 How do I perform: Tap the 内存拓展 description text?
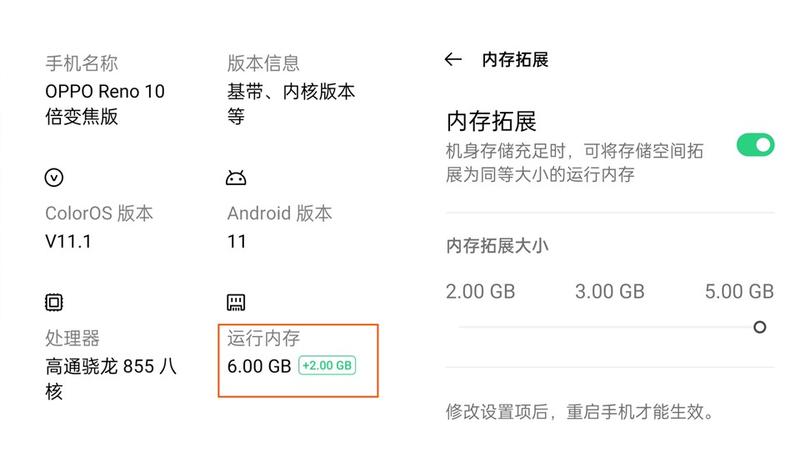(x=574, y=163)
